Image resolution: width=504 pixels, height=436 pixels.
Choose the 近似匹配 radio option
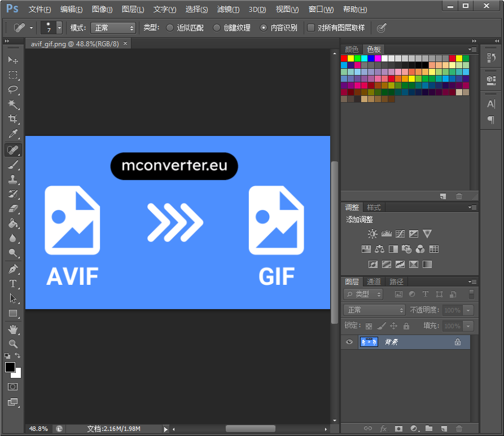coord(170,28)
